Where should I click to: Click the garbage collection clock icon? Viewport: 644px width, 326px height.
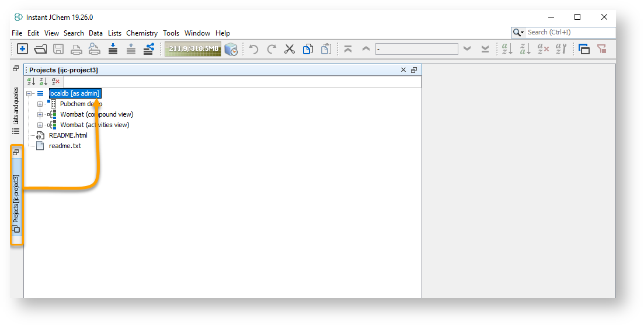point(231,49)
